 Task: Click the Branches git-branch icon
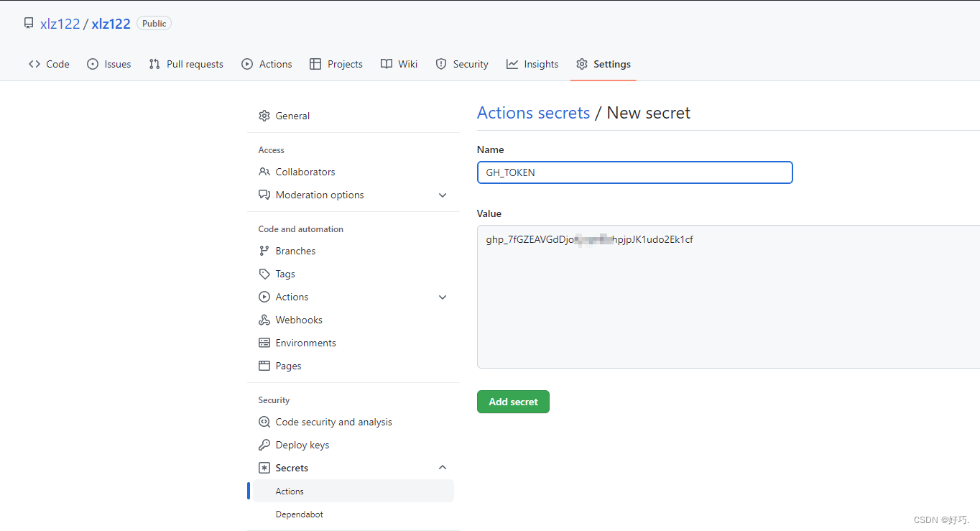click(264, 251)
